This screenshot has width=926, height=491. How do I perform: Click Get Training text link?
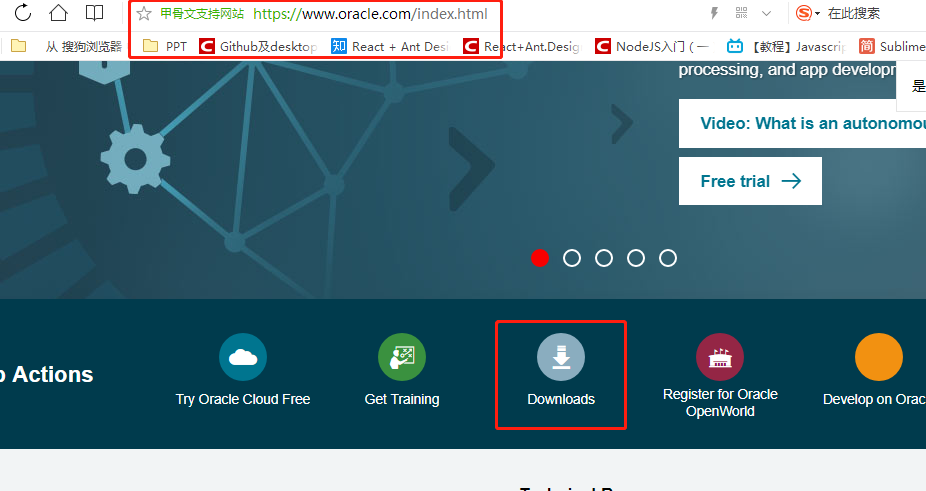(x=402, y=399)
